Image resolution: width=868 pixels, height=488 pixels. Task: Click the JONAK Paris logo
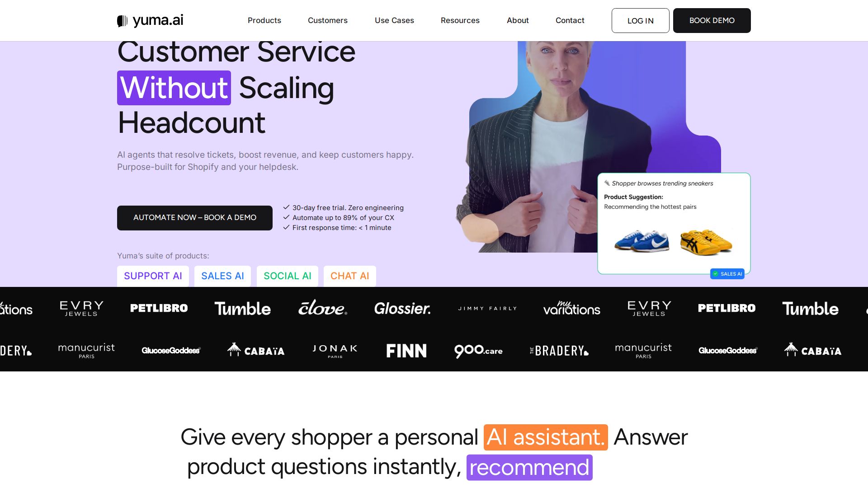click(x=335, y=351)
